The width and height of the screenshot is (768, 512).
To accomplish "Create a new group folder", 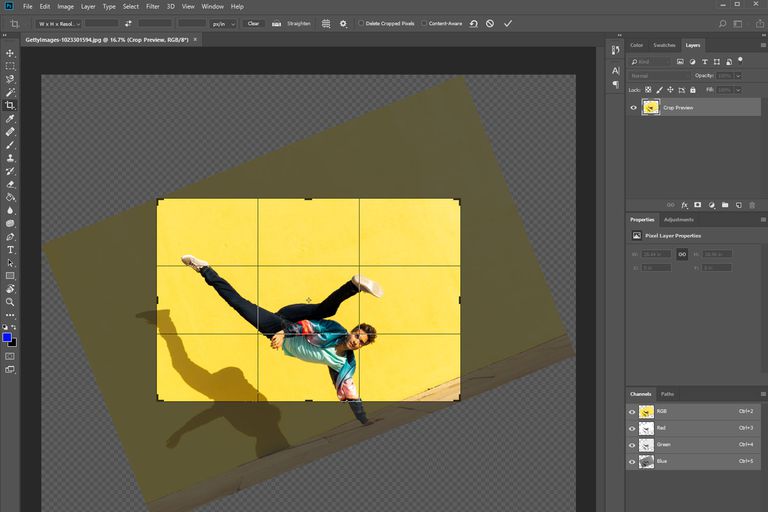I will click(x=725, y=205).
